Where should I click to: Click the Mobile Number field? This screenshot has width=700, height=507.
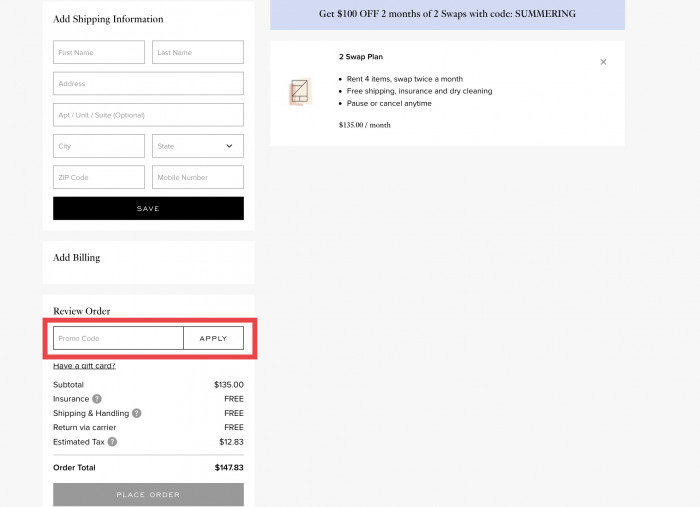pos(198,177)
